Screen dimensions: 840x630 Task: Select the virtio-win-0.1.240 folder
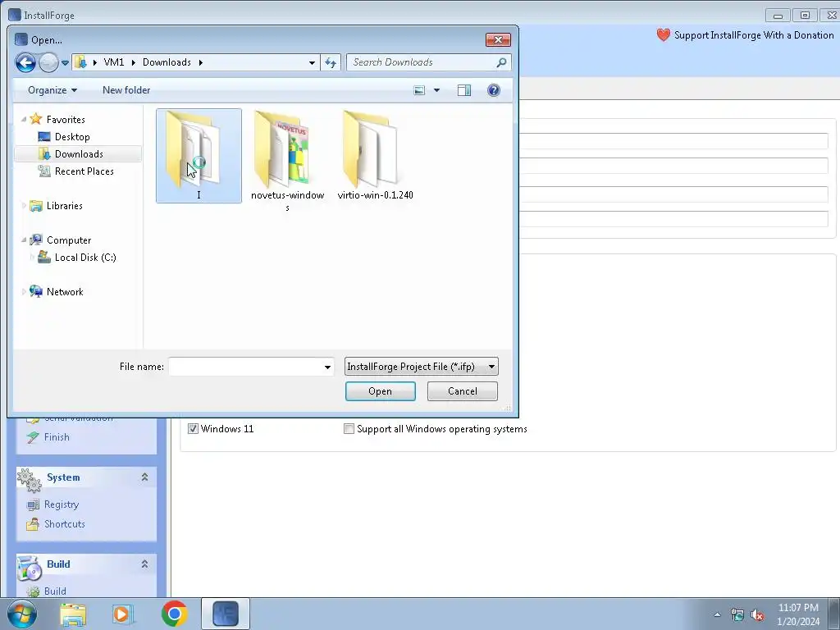point(375,156)
